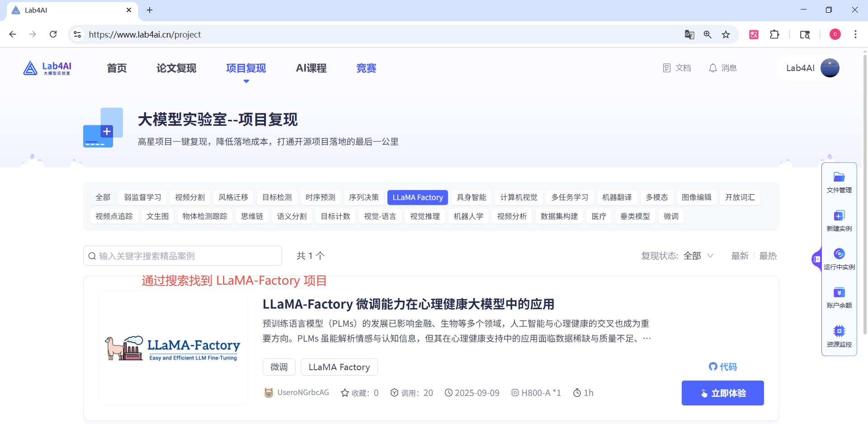Switch to the AI课程 tab
868x424 pixels.
[311, 68]
